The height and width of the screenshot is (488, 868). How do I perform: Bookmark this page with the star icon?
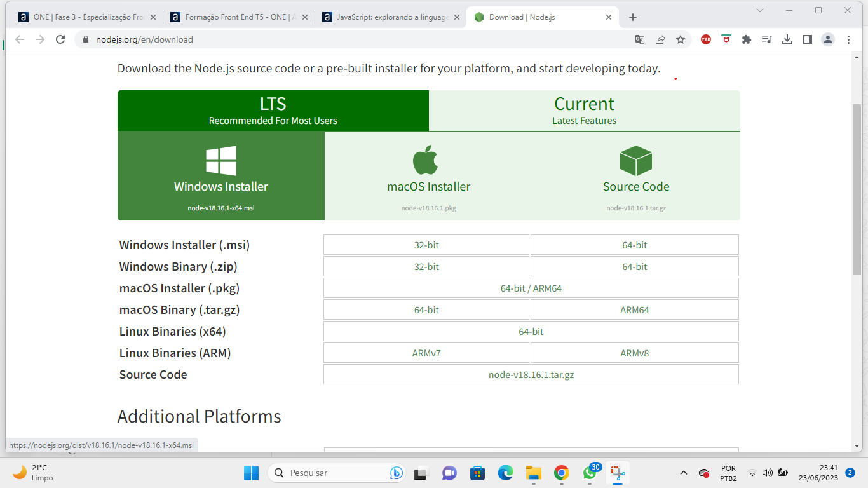point(681,39)
